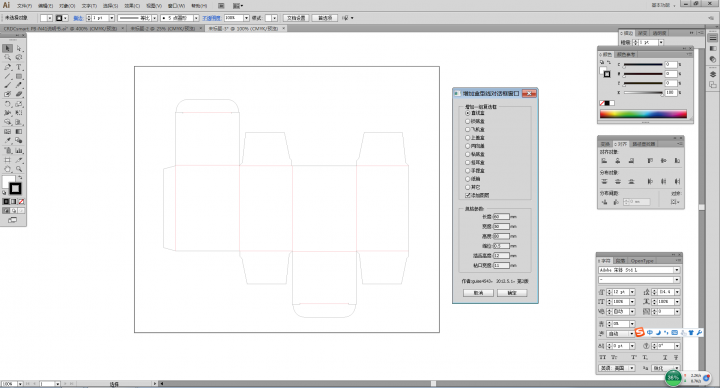Toggle the checkbox under box type list
This screenshot has height=388, width=720.
point(467,196)
